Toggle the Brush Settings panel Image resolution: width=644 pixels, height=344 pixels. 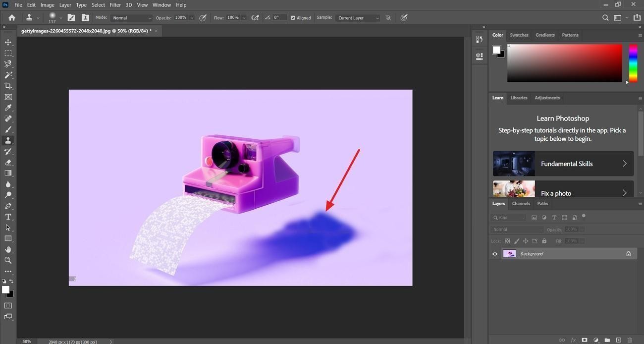(71, 17)
